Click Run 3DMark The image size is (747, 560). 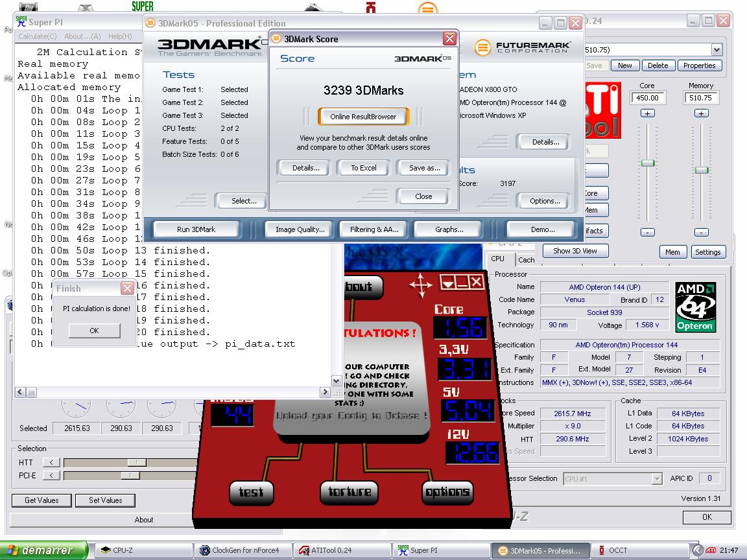click(196, 229)
